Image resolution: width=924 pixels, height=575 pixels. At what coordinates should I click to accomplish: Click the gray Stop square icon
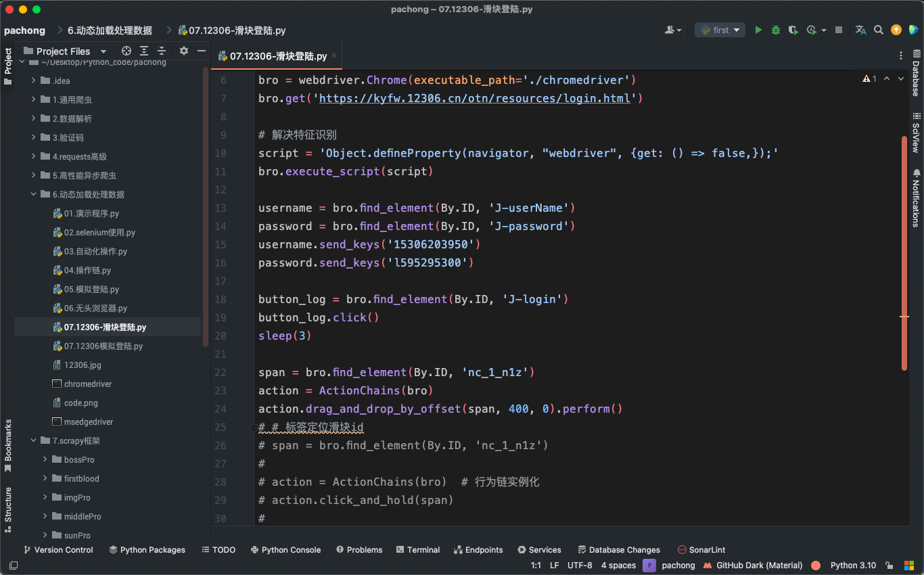tap(839, 30)
